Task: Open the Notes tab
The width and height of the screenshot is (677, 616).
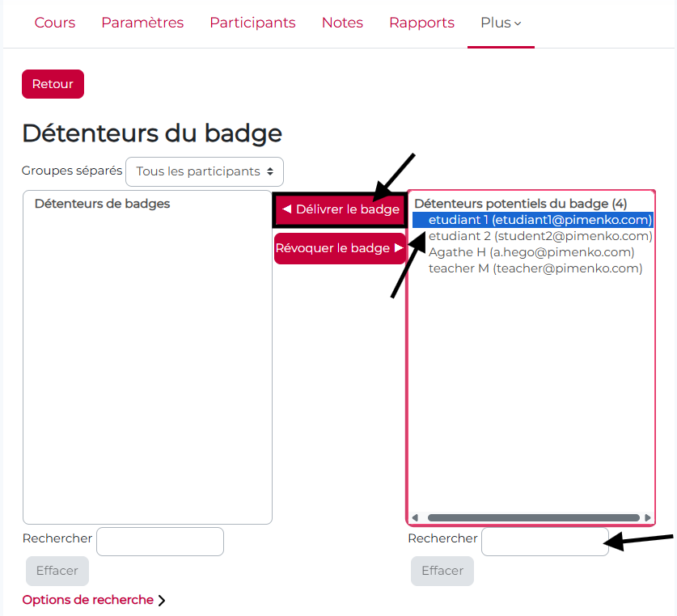Action: pyautogui.click(x=342, y=23)
